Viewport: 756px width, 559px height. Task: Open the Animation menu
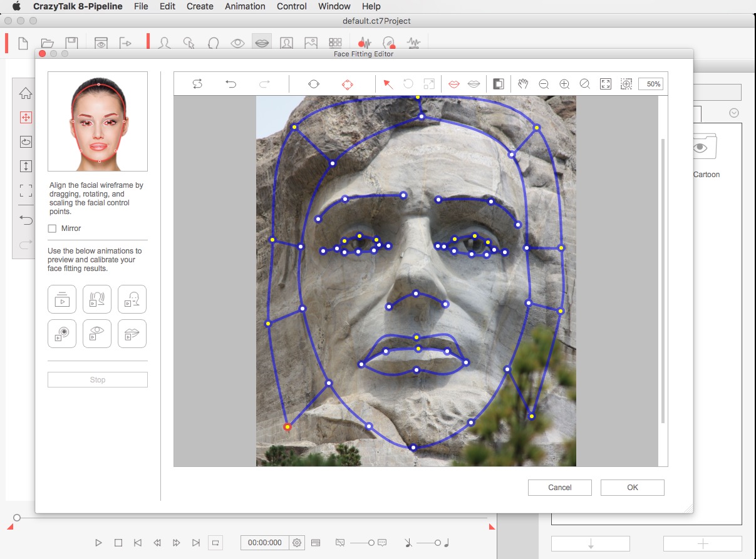coord(245,6)
